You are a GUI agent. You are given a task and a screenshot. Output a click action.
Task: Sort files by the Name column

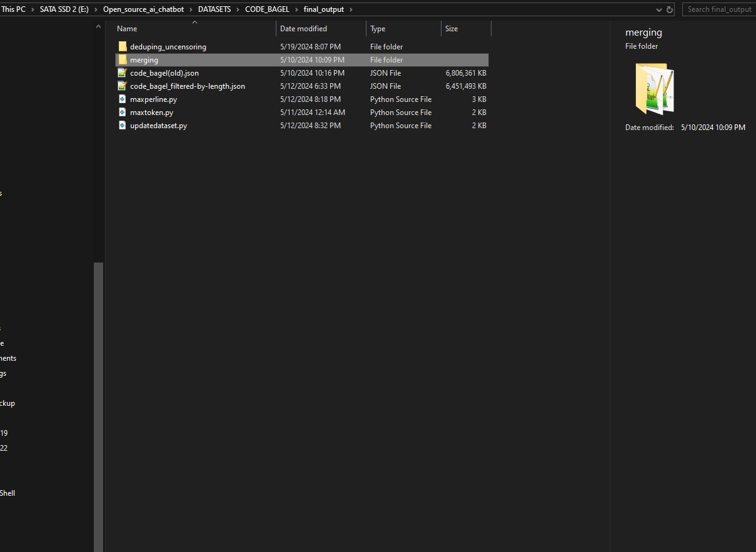coord(126,28)
